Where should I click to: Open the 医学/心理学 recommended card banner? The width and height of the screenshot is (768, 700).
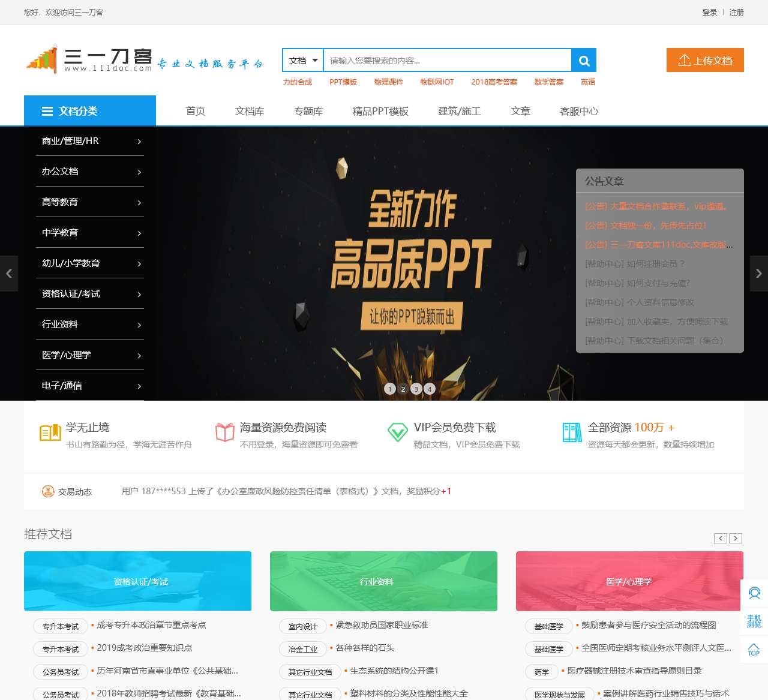click(x=629, y=581)
